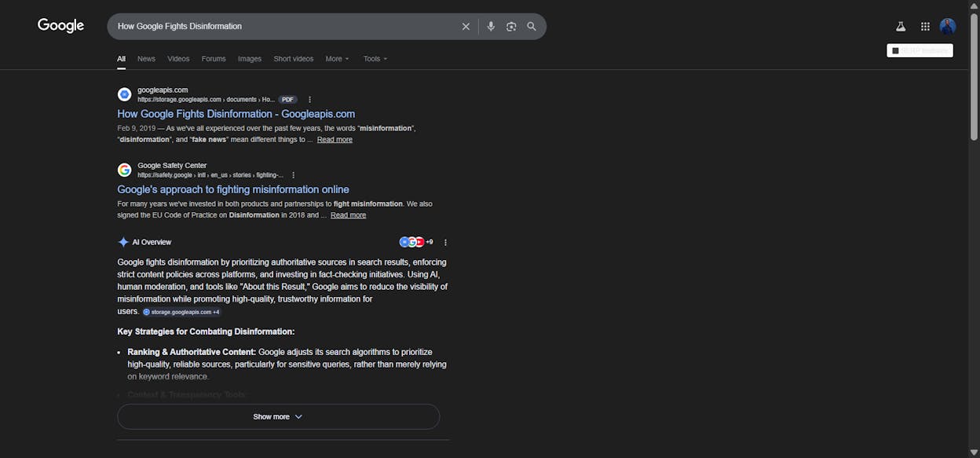Click inside the Google search input field
The width and height of the screenshot is (980, 458).
click(x=283, y=27)
